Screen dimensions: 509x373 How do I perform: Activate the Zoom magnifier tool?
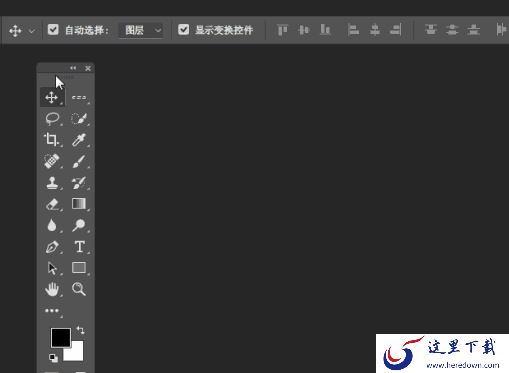pyautogui.click(x=79, y=289)
